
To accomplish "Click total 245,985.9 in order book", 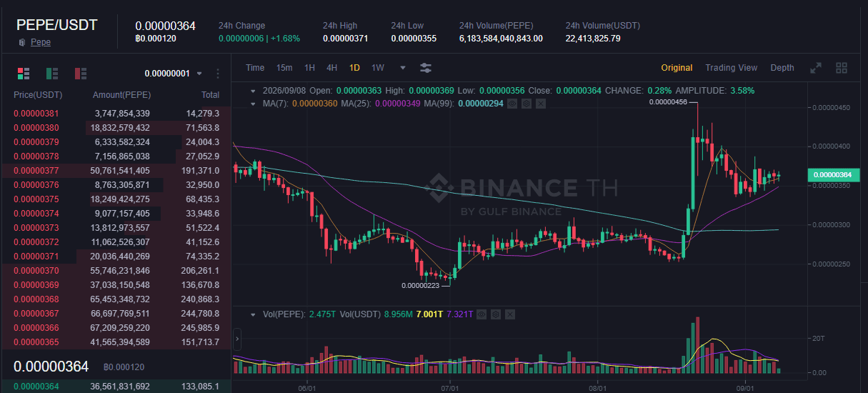I will click(x=199, y=327).
